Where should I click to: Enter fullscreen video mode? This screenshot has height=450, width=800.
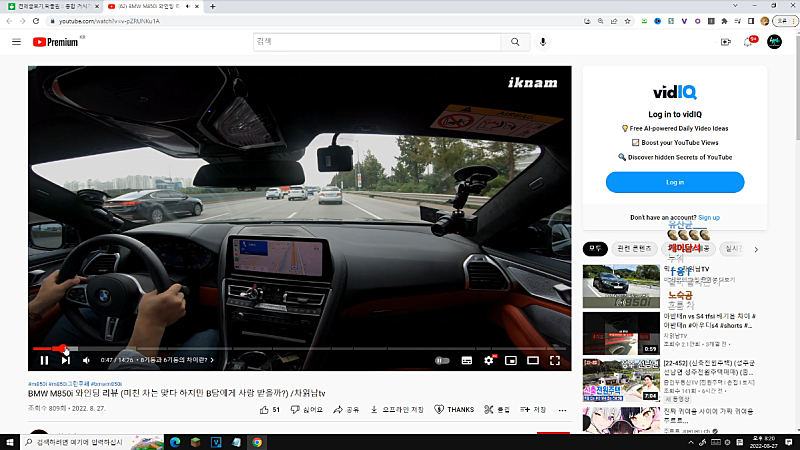pos(555,360)
